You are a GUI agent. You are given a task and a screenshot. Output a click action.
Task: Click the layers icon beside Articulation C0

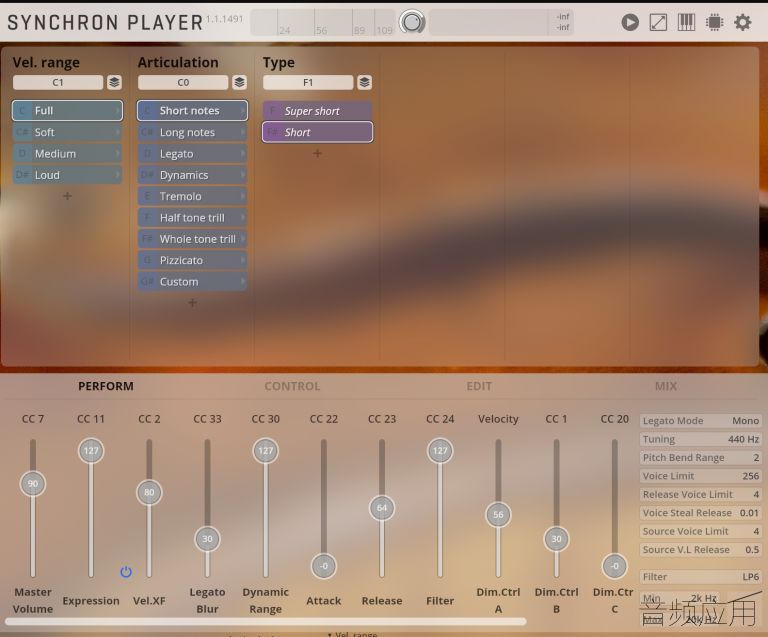[x=240, y=82]
